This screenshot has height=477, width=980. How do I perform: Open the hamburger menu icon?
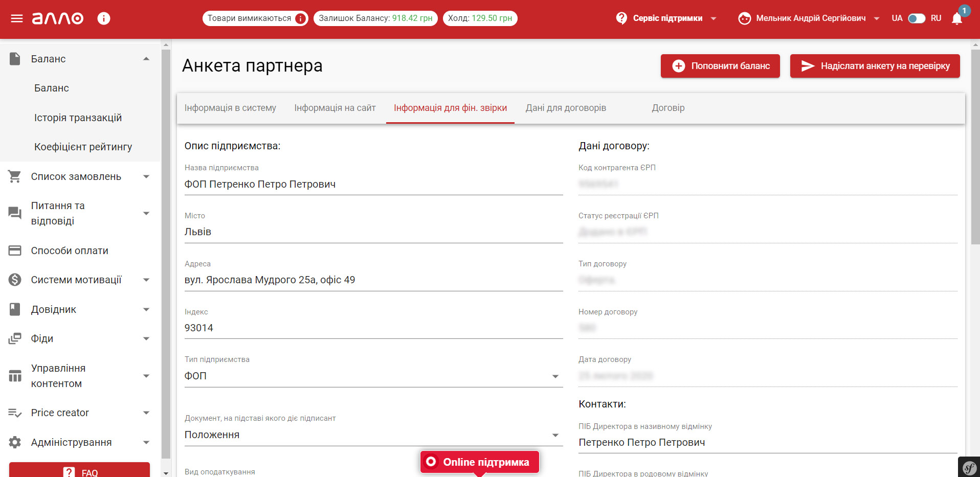click(17, 18)
